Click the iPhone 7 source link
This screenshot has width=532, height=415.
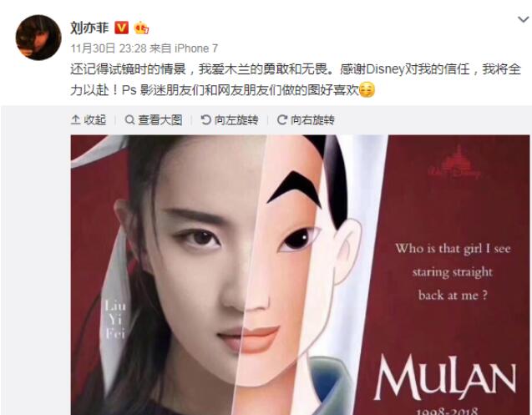[x=196, y=48]
